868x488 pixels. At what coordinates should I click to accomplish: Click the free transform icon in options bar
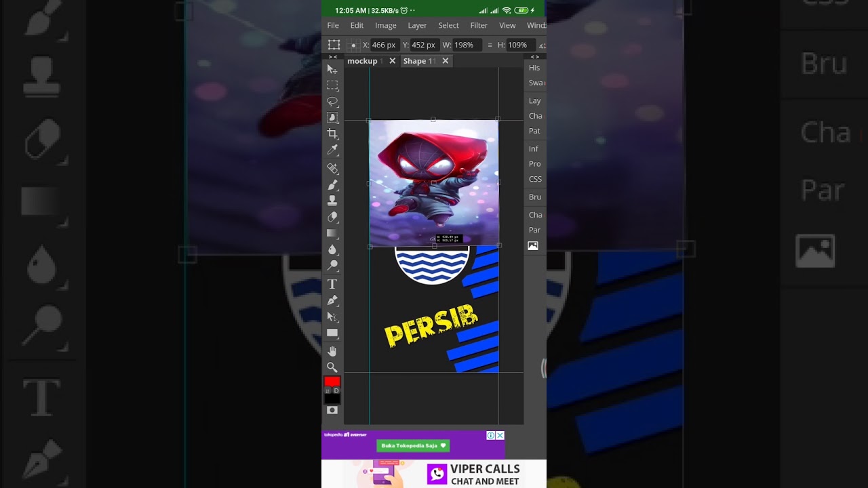(334, 45)
